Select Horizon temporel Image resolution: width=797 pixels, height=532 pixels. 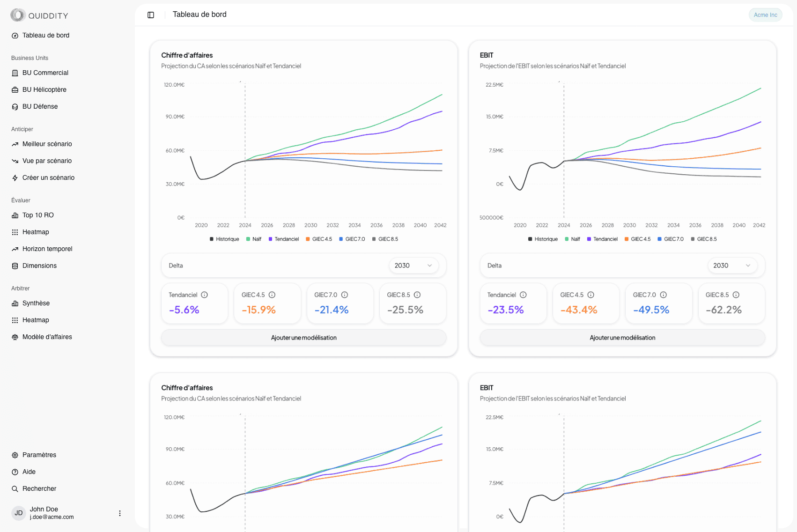tap(47, 249)
